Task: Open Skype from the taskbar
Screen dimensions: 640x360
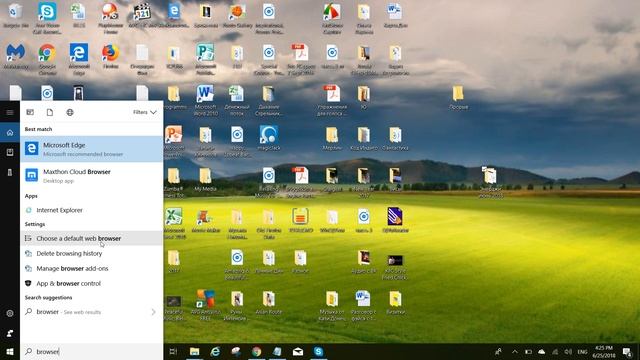Action: pyautogui.click(x=318, y=351)
